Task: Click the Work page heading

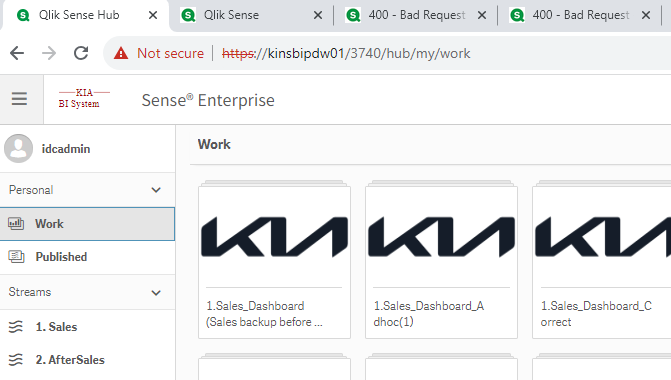Action: click(214, 144)
